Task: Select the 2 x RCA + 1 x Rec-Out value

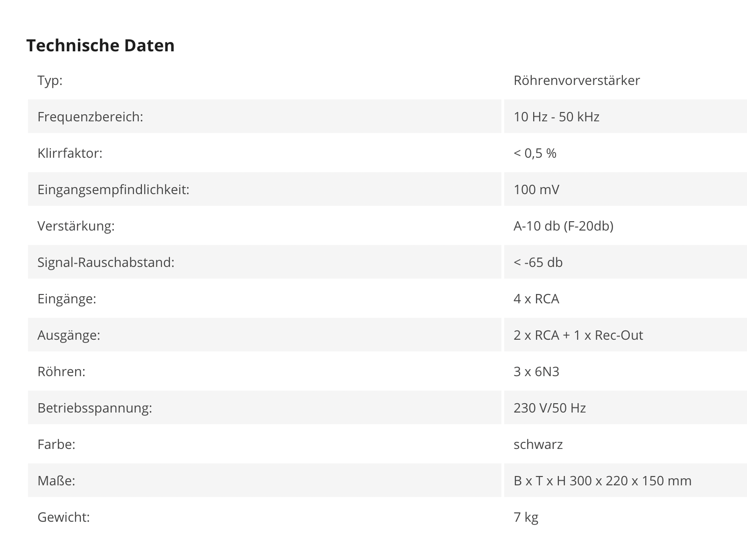Action: coord(578,335)
